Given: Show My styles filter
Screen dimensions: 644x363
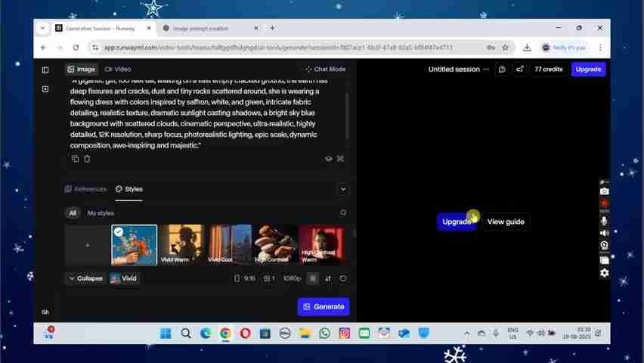Looking at the screenshot, I should [x=101, y=213].
